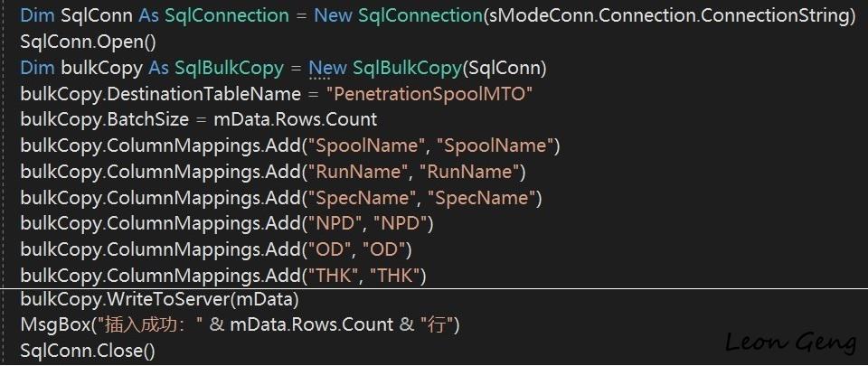The width and height of the screenshot is (868, 366).
Task: Click SqlConn.Close() line
Action: coord(88,351)
